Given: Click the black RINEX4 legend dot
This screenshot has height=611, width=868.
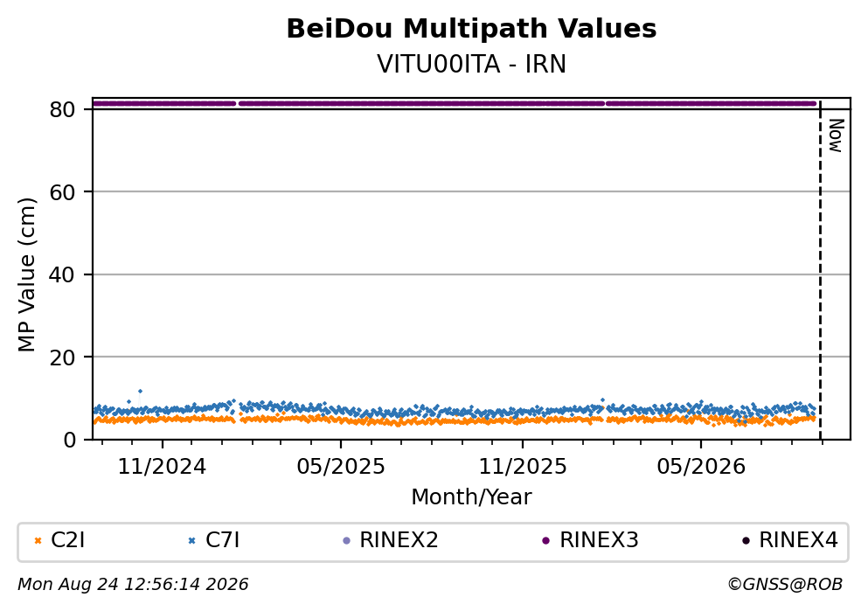Looking at the screenshot, I should [x=746, y=541].
